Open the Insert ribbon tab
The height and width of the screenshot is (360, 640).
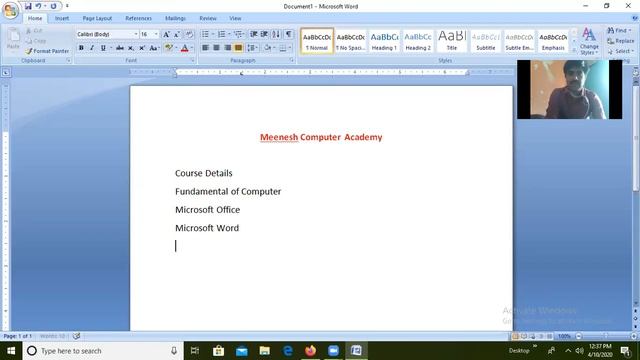62,18
